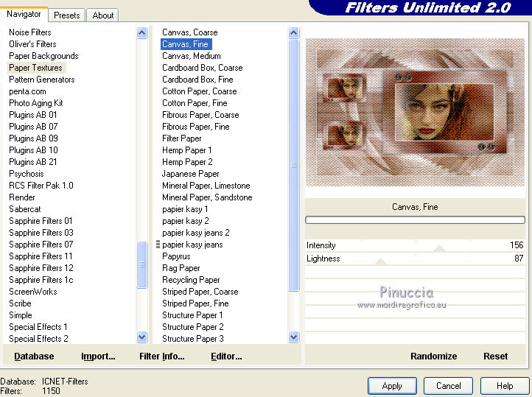Select penta.com category
Image resolution: width=532 pixels, height=397 pixels.
(27, 91)
